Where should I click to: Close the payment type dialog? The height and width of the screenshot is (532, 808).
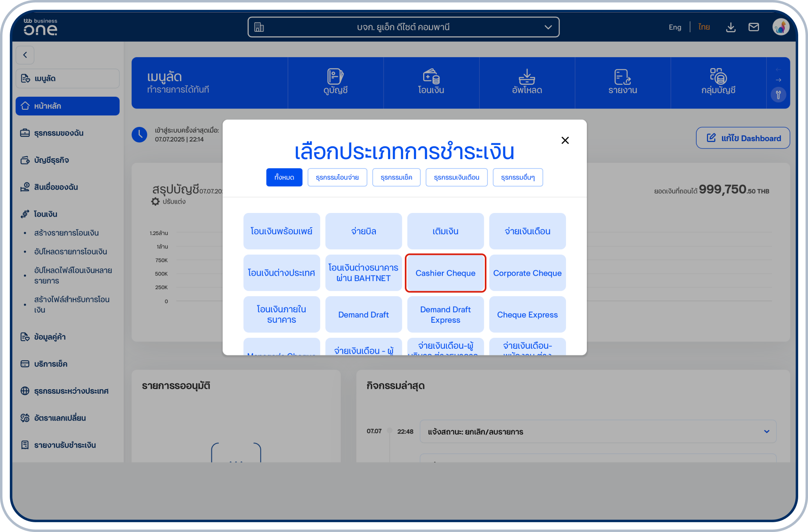pyautogui.click(x=565, y=140)
